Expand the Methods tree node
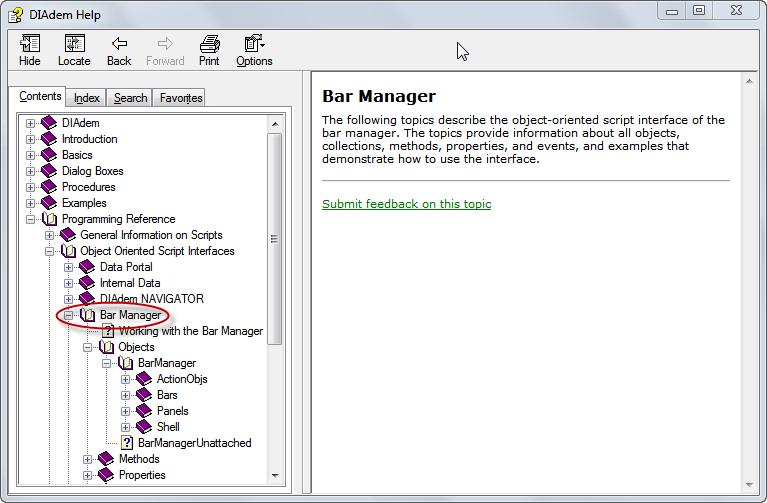The height and width of the screenshot is (503, 767). click(88, 459)
